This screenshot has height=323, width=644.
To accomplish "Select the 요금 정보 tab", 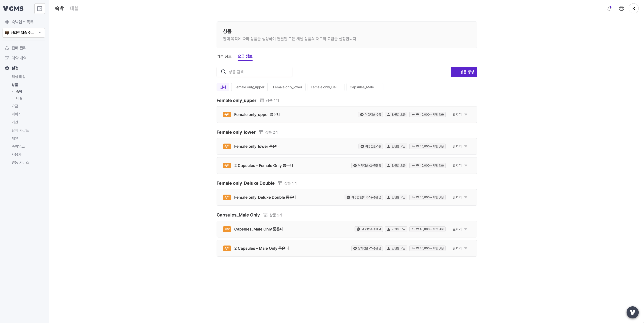I will (245, 56).
